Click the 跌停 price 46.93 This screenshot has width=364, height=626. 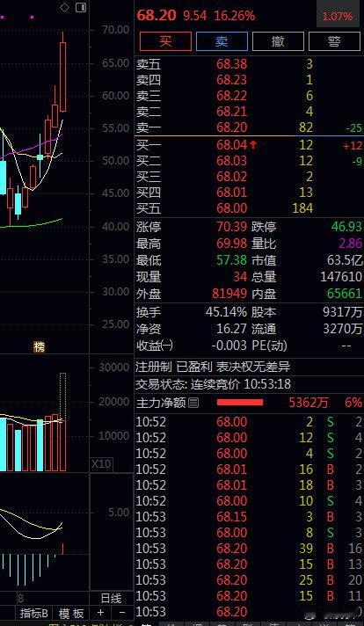click(x=346, y=227)
